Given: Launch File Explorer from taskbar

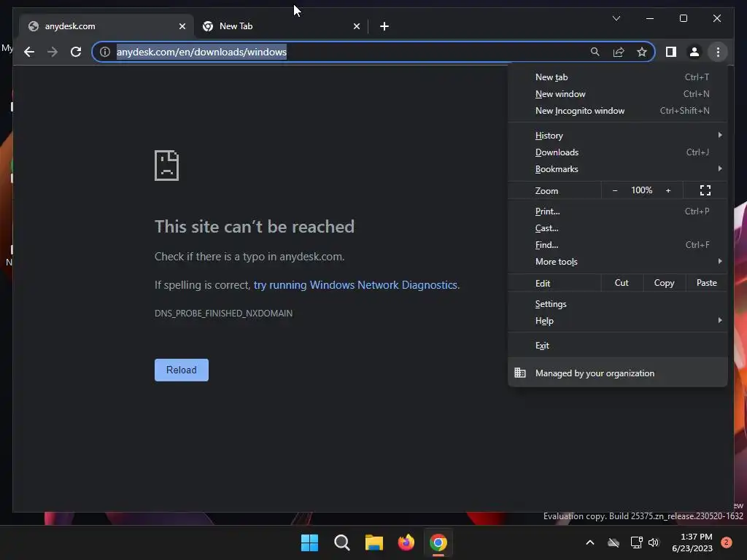Looking at the screenshot, I should [x=374, y=542].
